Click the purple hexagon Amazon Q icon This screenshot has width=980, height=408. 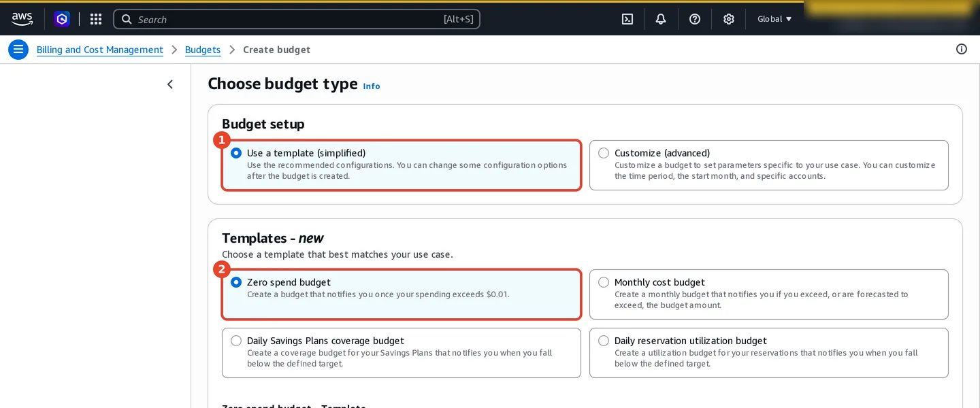click(62, 19)
